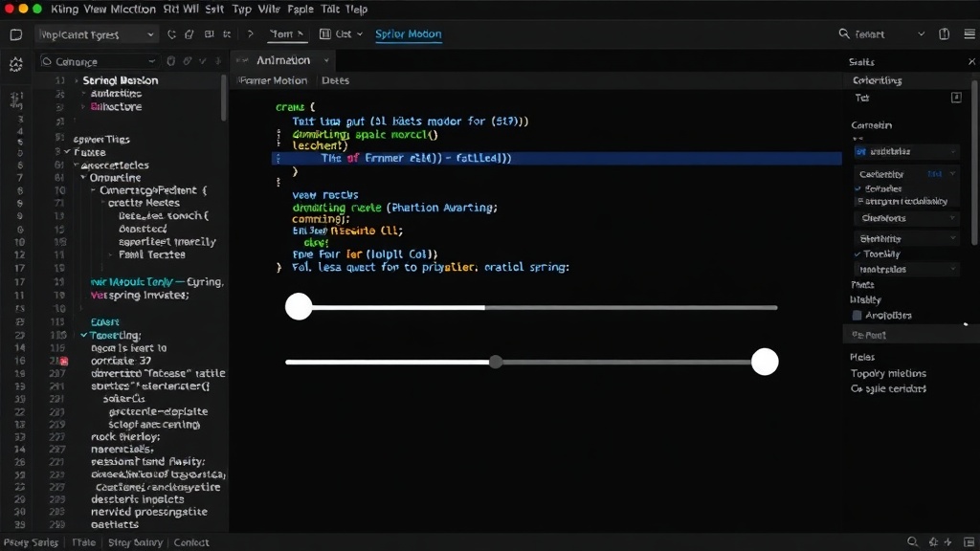Click the checkmark icon in the left panel toolbar
Screen dimensions: 980x551
[x=203, y=61]
